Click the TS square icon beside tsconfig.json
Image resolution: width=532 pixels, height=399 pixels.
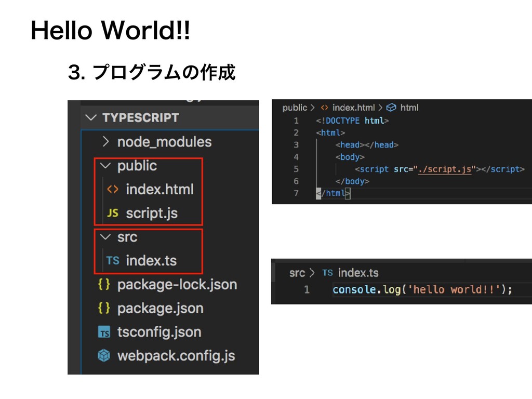[x=104, y=332]
